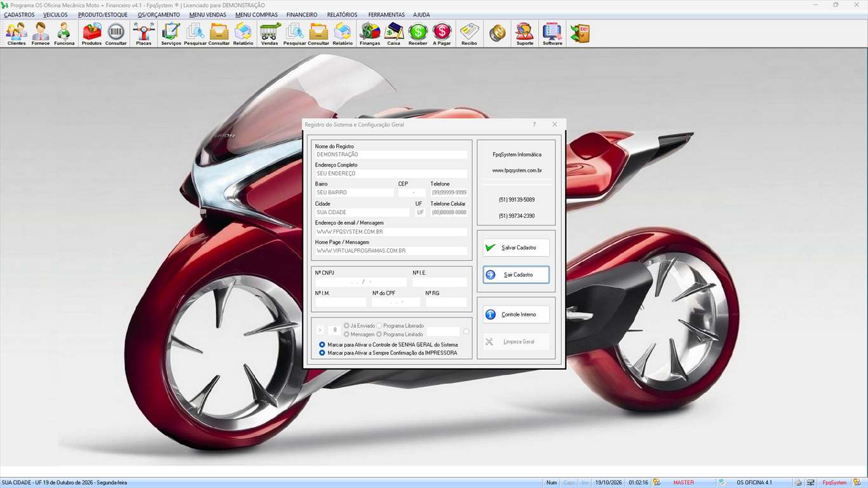Click the Home Page / Mensagem field
The height and width of the screenshot is (488, 868).
point(391,251)
